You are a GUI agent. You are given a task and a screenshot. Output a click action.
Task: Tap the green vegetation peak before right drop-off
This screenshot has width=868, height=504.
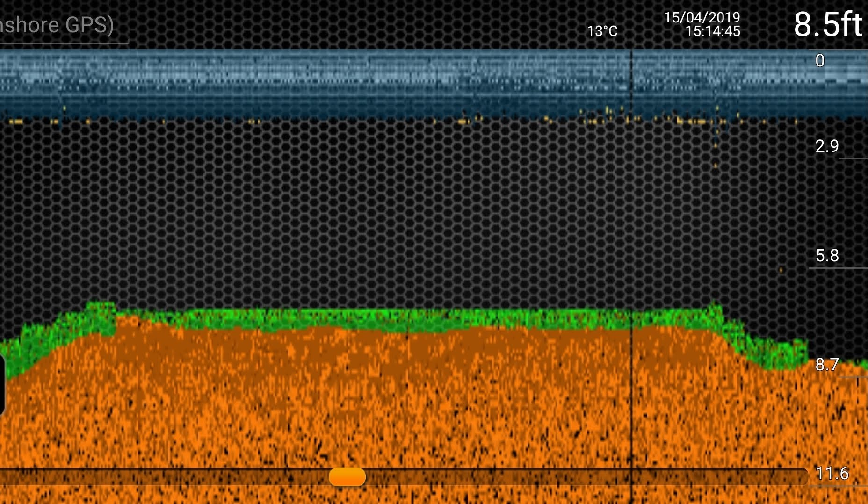(715, 312)
